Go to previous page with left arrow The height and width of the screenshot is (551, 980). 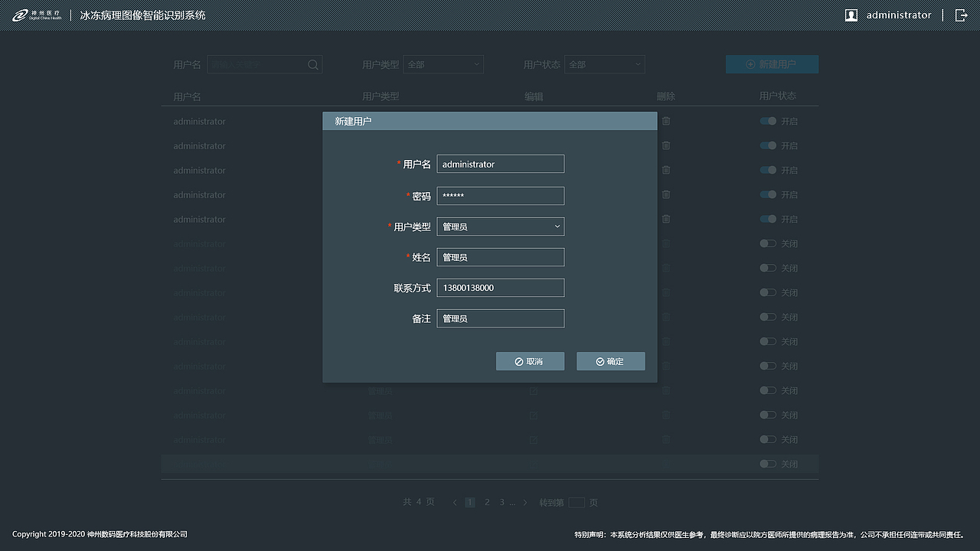point(455,503)
